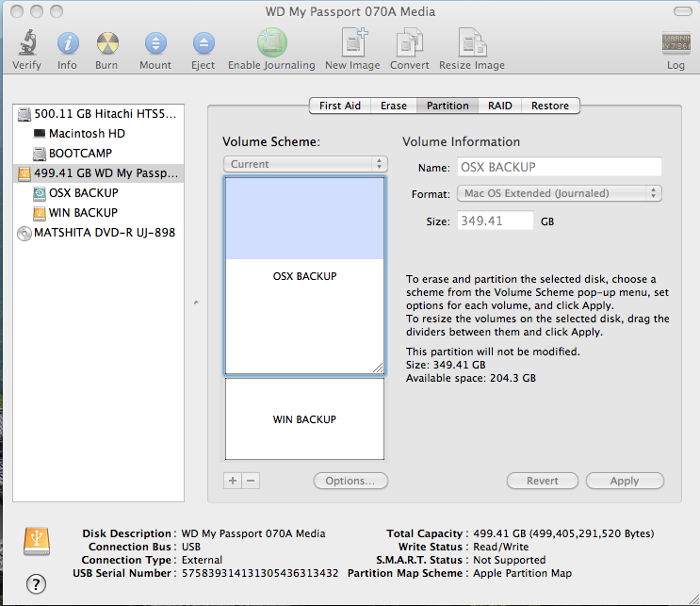The width and height of the screenshot is (700, 606).
Task: Select OSX BACKUP volume in sidebar
Action: [x=98, y=193]
